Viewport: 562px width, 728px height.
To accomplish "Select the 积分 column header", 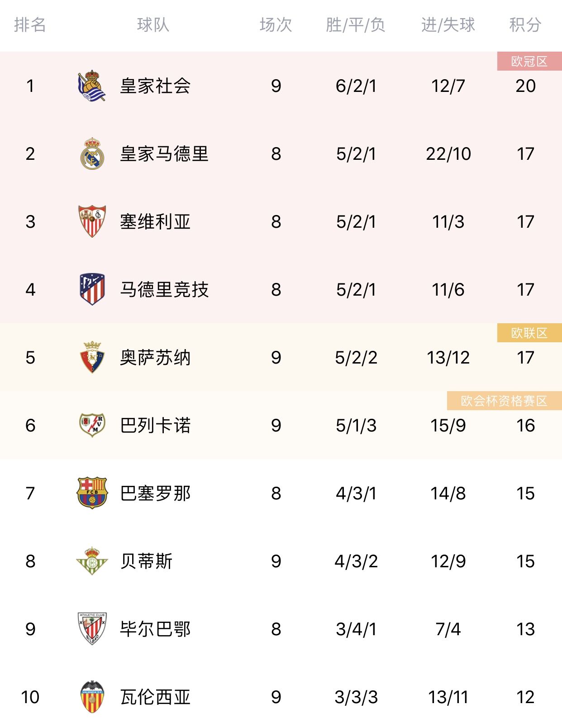I will [525, 25].
